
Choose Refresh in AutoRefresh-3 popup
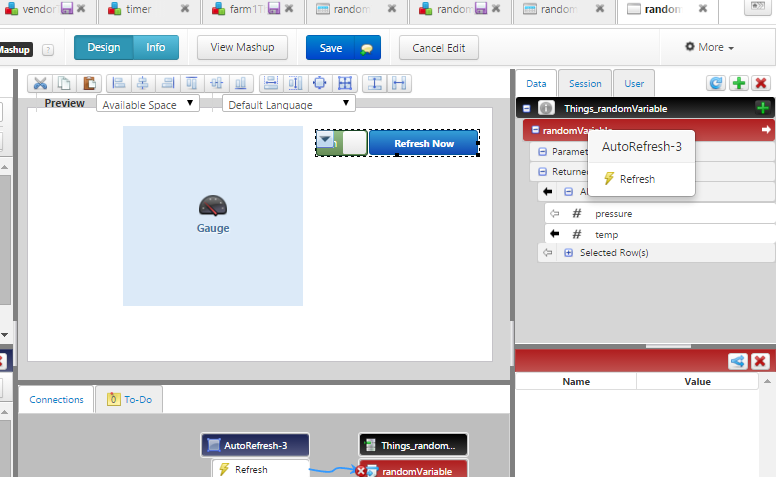point(637,179)
